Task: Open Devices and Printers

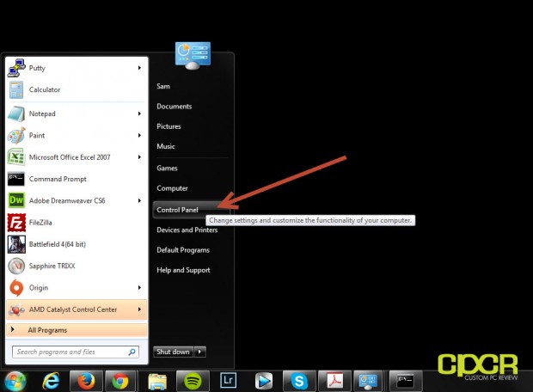Action: point(187,230)
